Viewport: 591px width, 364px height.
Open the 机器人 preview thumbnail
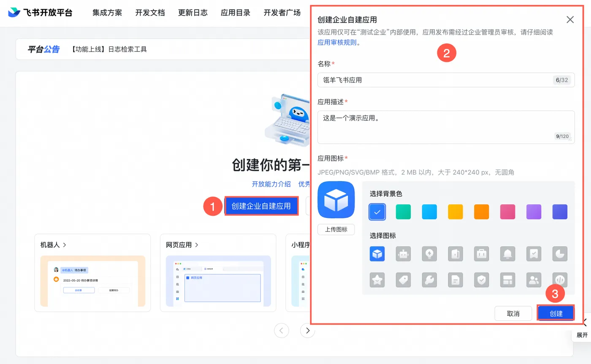point(92,281)
